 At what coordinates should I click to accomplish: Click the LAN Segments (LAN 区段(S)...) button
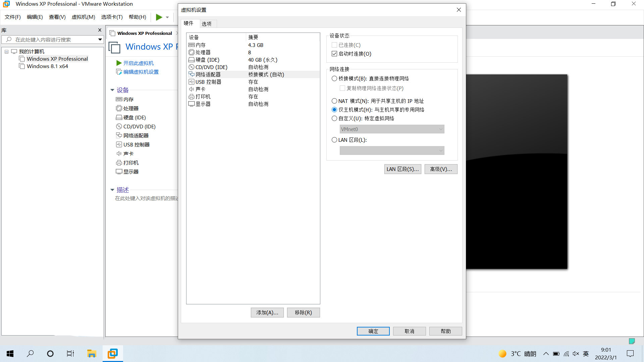click(x=403, y=169)
